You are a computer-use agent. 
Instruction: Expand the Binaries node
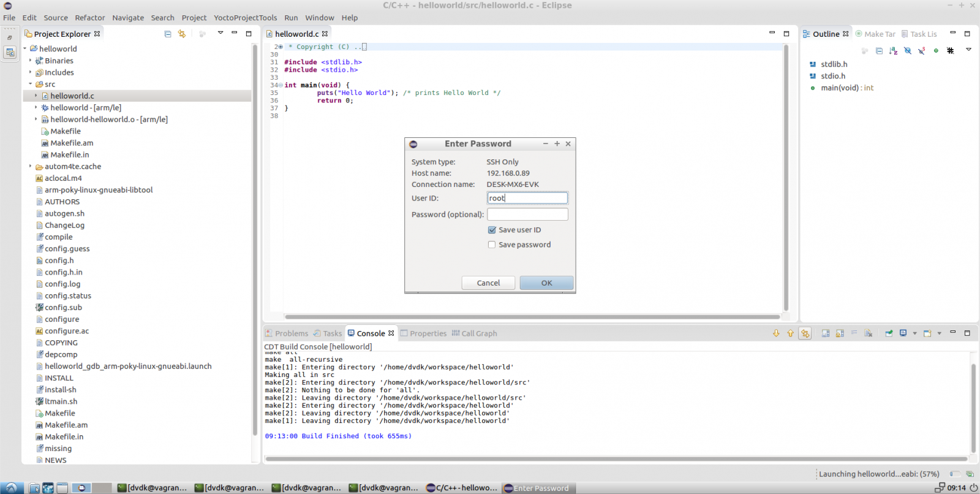tap(30, 61)
